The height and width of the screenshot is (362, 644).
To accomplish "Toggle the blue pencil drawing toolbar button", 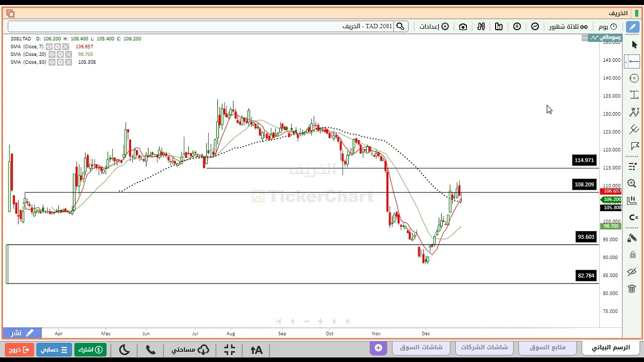I will 631,26.
